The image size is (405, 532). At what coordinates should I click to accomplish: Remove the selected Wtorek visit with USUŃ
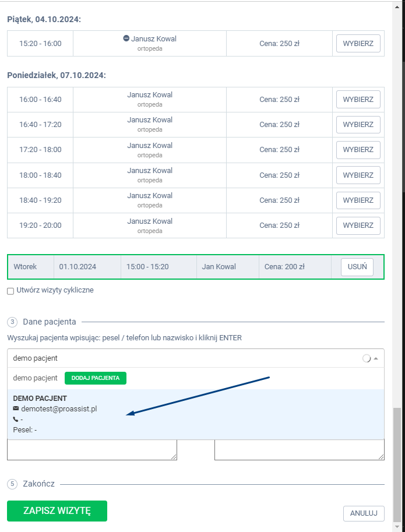click(357, 267)
